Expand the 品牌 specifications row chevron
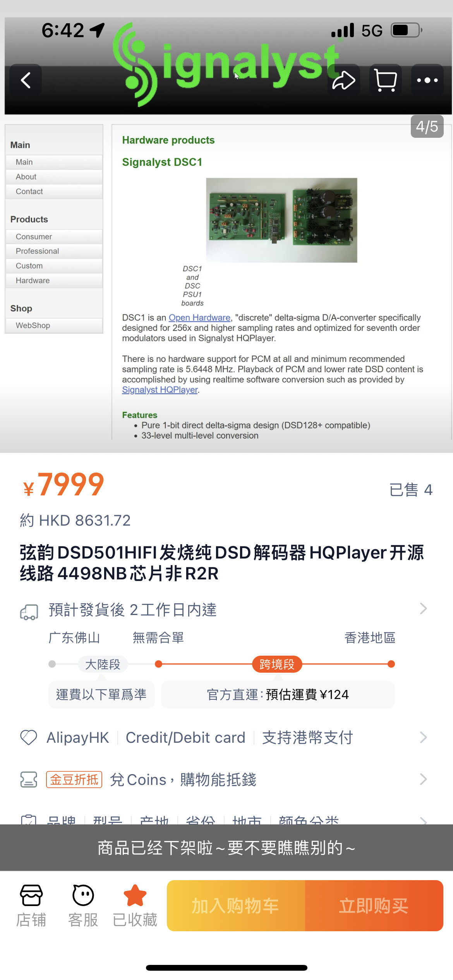This screenshot has height=980, width=453. 423,820
